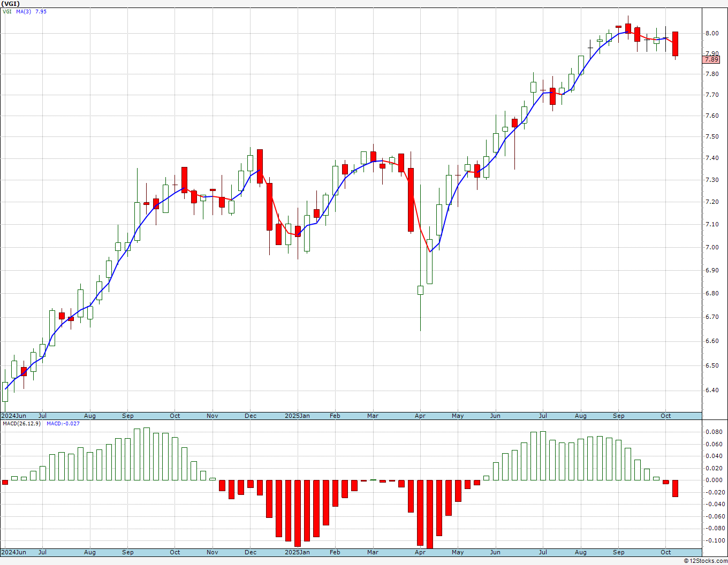728x565 pixels.
Task: Select "Mar" on the price chart date axis
Action: [x=373, y=416]
